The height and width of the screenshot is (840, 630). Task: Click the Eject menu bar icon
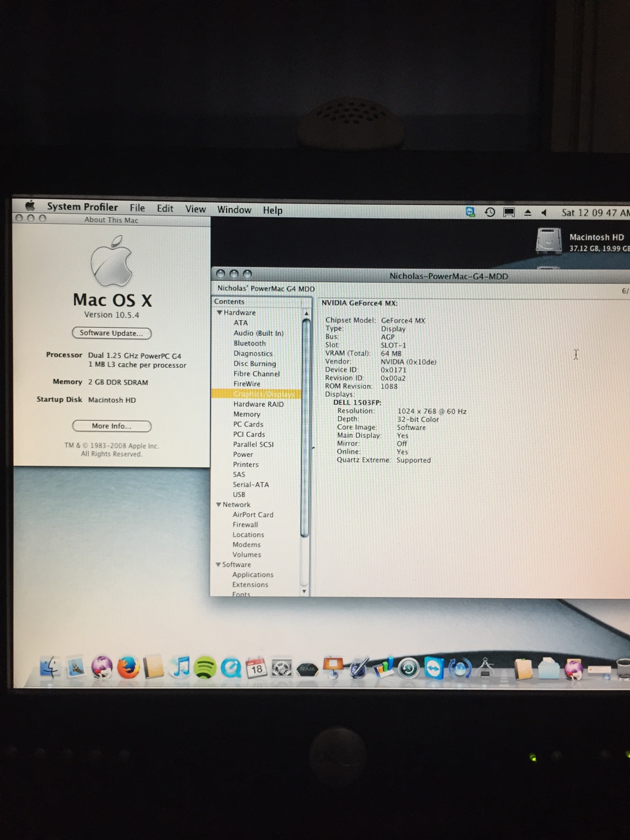pyautogui.click(x=528, y=213)
